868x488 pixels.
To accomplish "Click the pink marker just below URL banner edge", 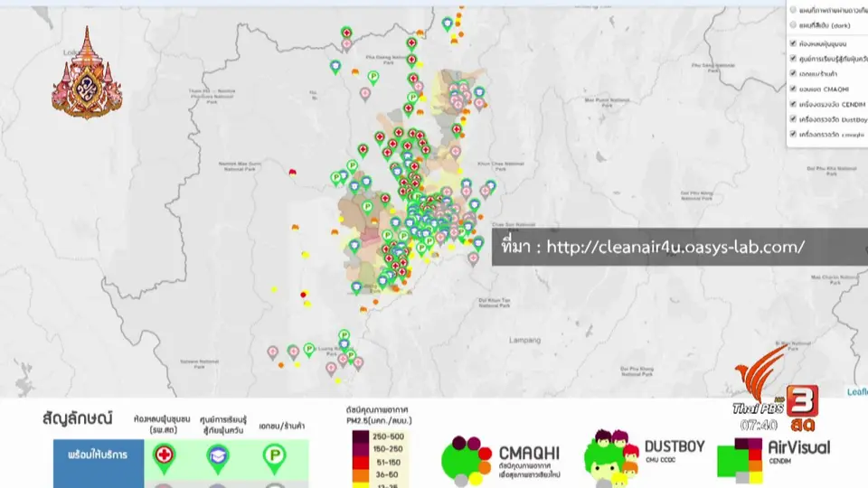I will click(x=473, y=259).
